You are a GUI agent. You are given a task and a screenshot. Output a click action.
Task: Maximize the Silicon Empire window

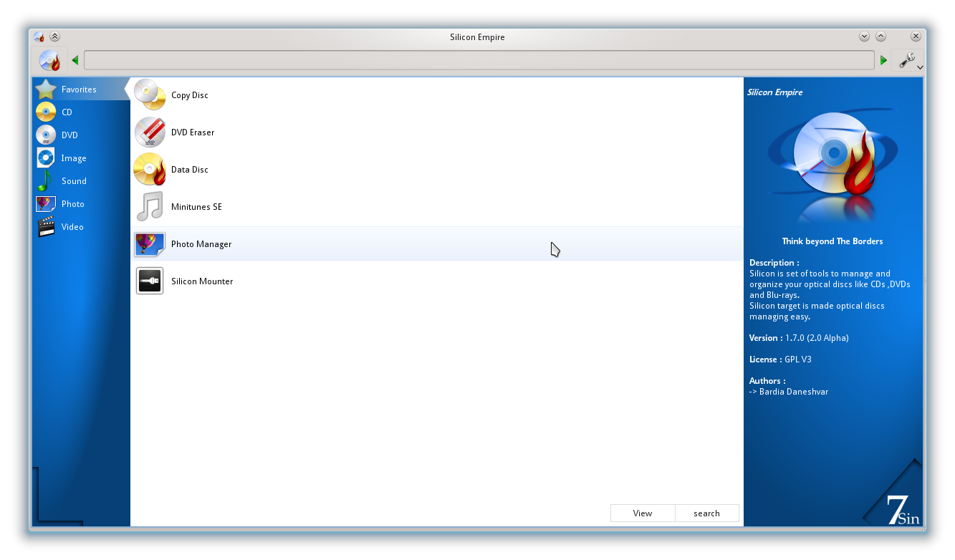tap(880, 37)
